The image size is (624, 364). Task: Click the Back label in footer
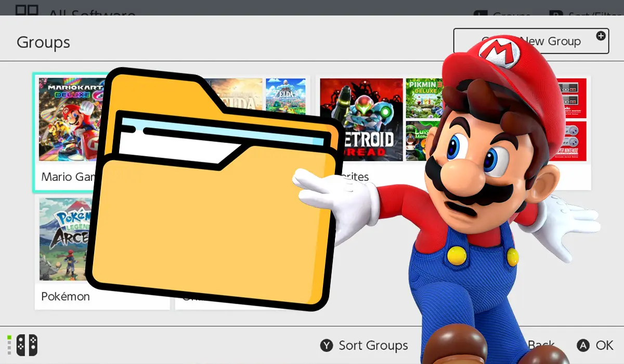pos(541,346)
